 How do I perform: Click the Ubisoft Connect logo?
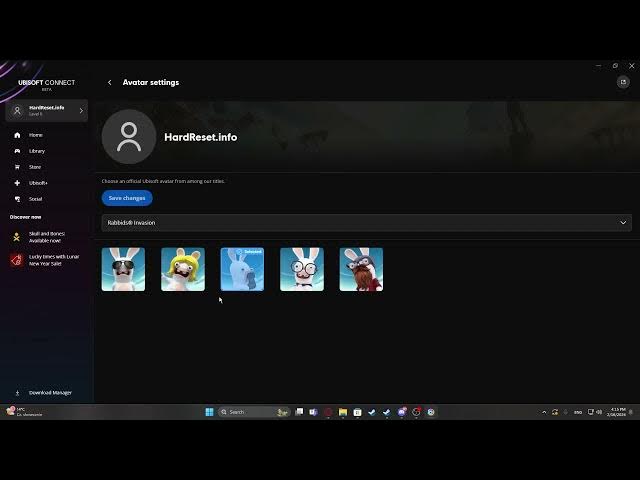click(47, 84)
